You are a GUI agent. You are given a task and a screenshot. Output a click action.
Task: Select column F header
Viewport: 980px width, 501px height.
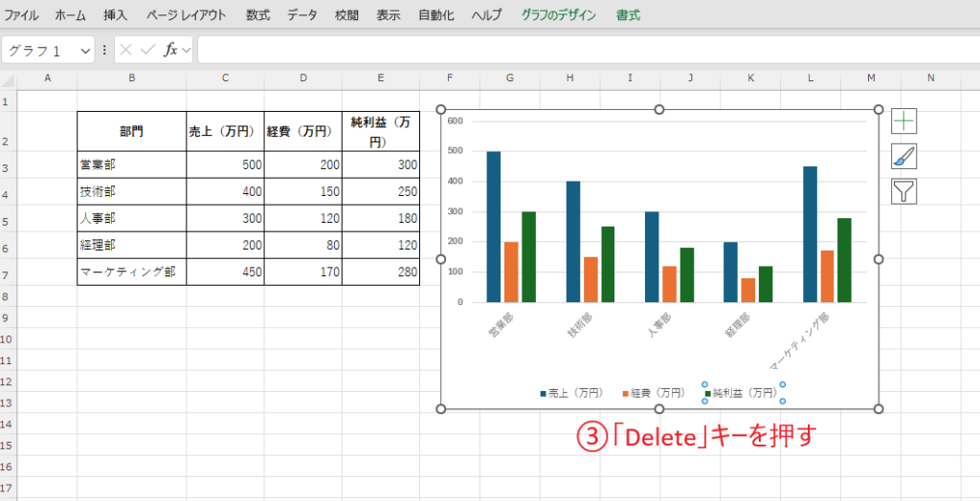click(x=450, y=78)
